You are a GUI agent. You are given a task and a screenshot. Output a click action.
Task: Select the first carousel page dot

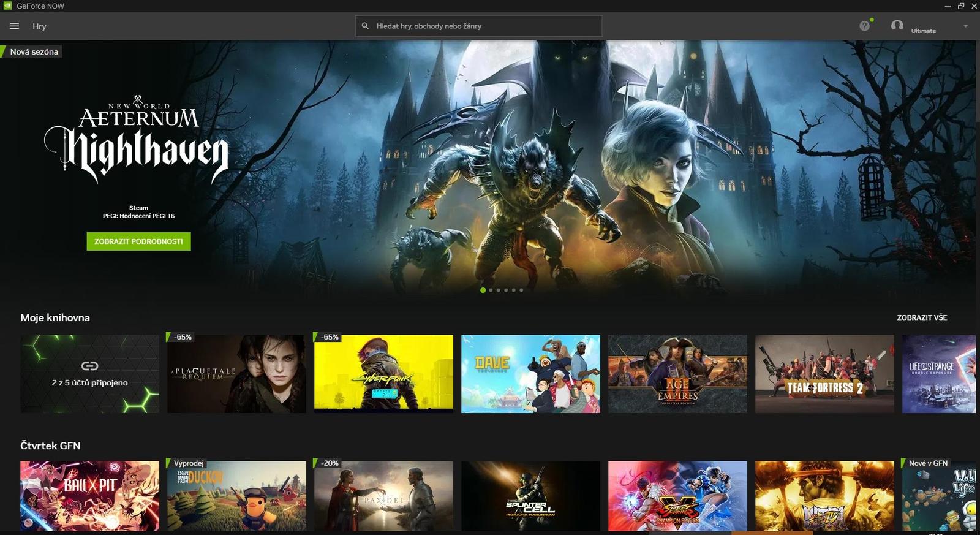pos(483,290)
